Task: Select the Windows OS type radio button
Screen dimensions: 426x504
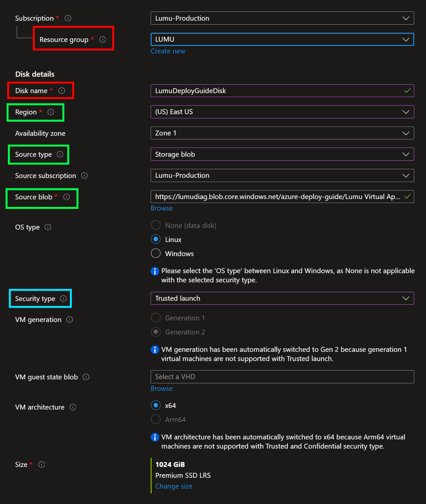Action: [156, 253]
